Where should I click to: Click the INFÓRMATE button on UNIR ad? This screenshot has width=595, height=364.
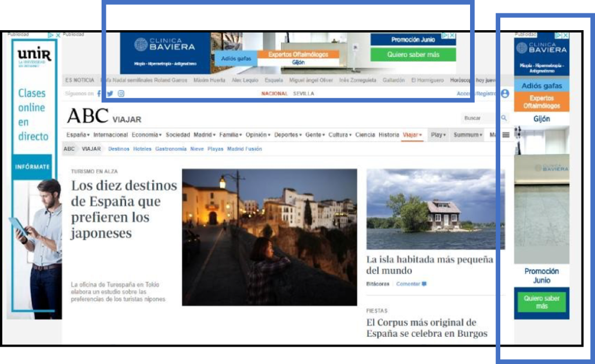pos(32,167)
